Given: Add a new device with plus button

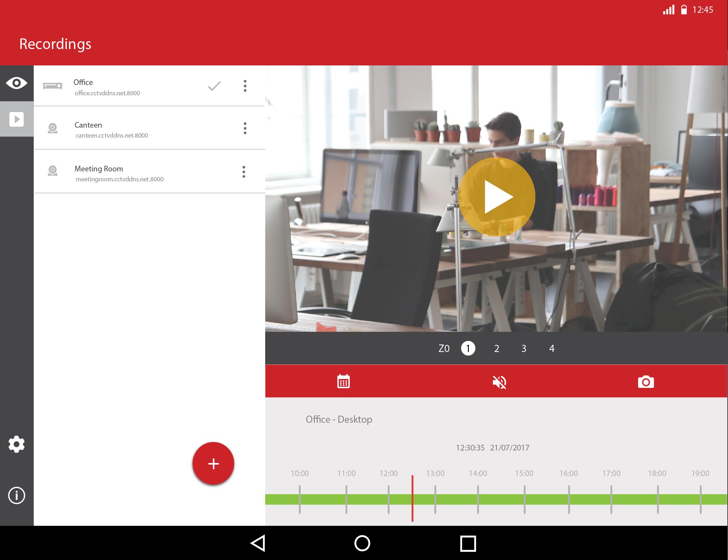Looking at the screenshot, I should [x=213, y=463].
